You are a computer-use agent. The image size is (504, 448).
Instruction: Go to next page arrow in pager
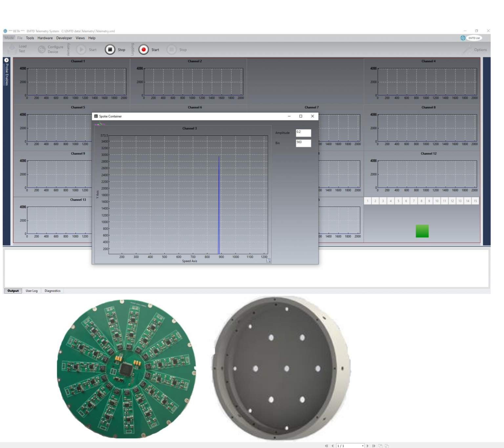coord(367,446)
